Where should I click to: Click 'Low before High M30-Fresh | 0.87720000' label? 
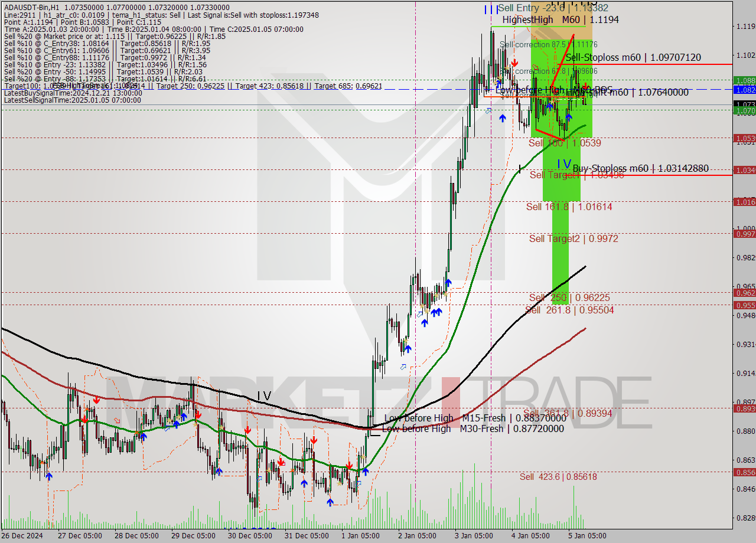click(x=472, y=429)
